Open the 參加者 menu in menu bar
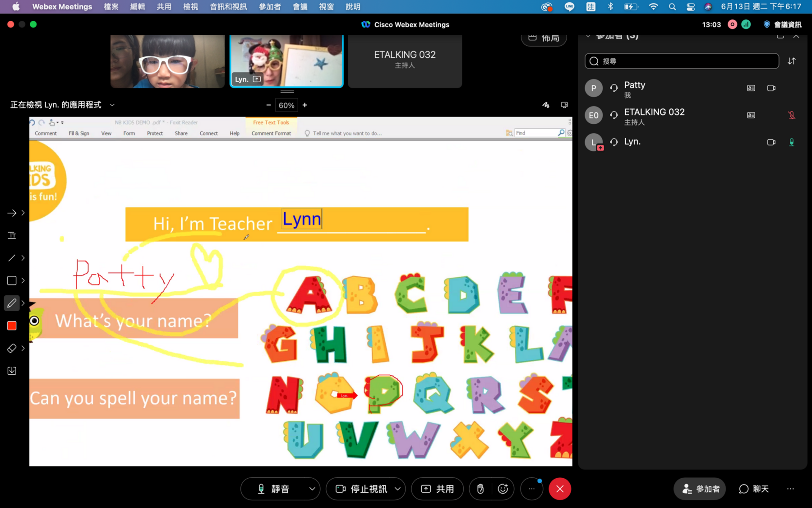The image size is (812, 508). 270,7
